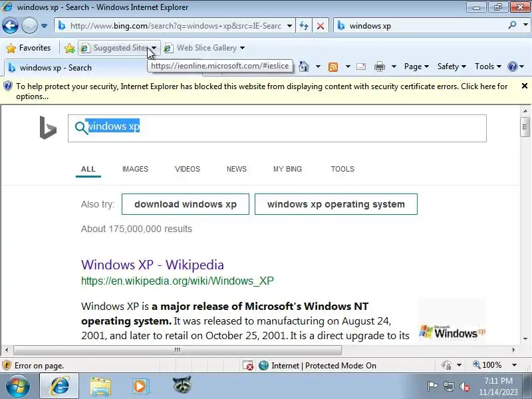Click Add to Favorites Bar star icon
The height and width of the screenshot is (399, 532).
coord(70,48)
